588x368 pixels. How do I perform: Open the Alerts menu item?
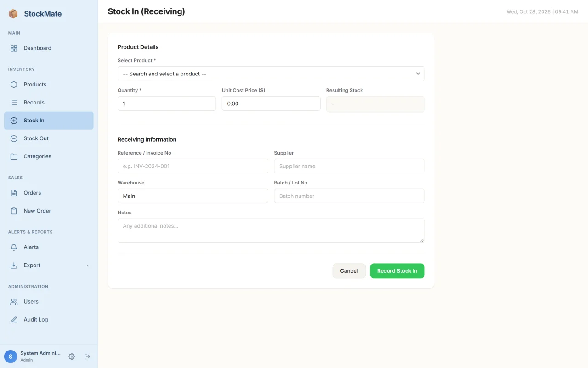49,247
